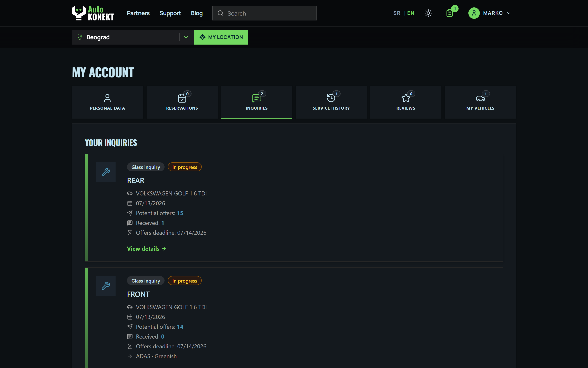The image size is (588, 368).
Task: Open the Personal Data tab
Action: tap(107, 102)
